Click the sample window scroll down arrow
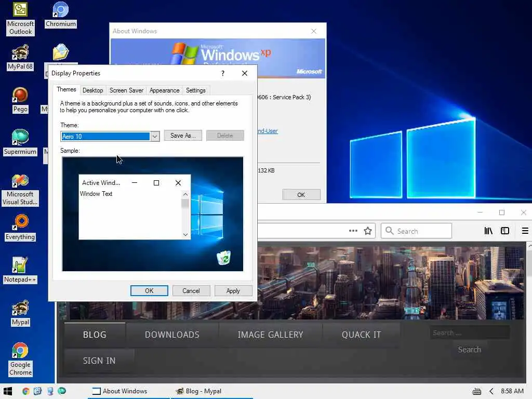 click(185, 234)
